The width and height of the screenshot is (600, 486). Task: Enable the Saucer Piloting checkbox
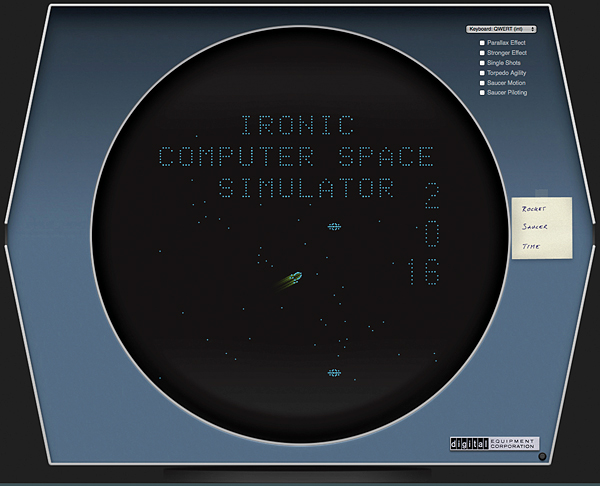tap(482, 93)
